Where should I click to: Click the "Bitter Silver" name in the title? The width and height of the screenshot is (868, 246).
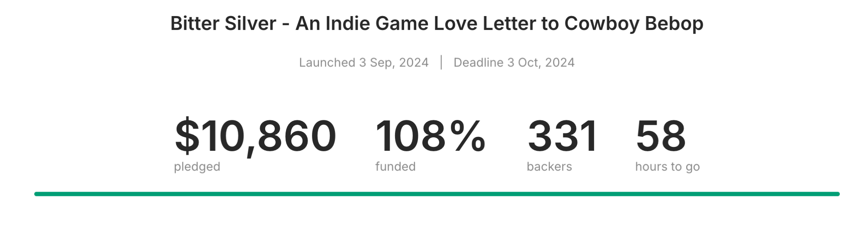pos(223,23)
